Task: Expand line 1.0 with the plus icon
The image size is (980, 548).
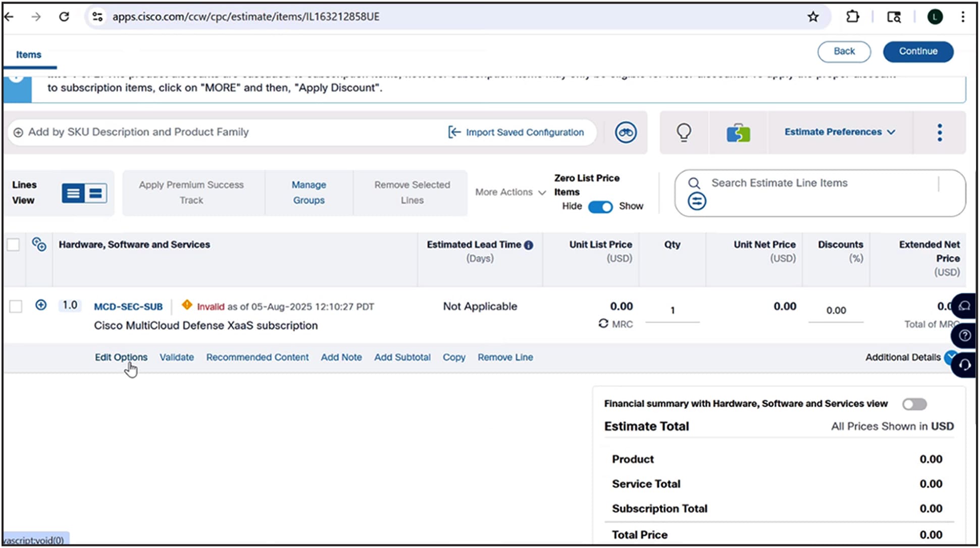Action: click(x=41, y=305)
